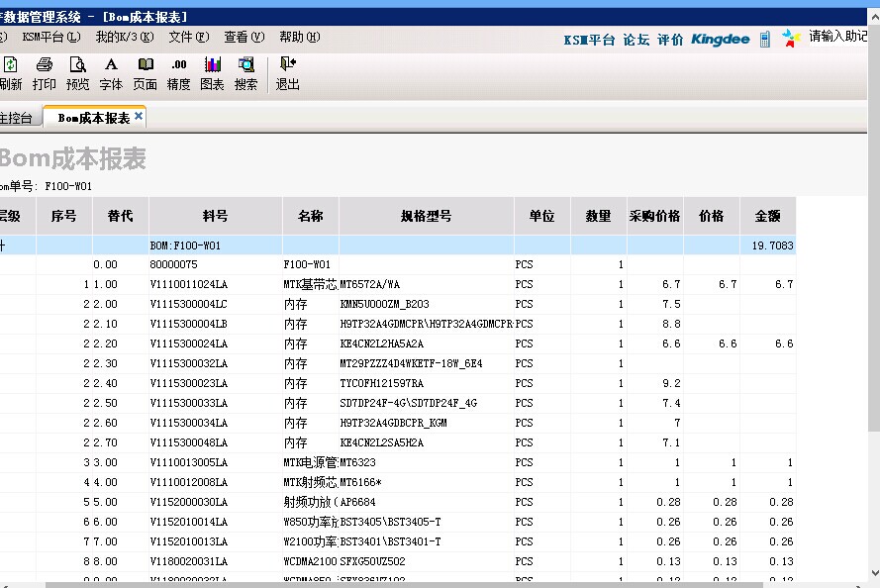Screen dimensions: 880x588
Task: Click the Exit toolbar icon
Action: click(x=287, y=73)
